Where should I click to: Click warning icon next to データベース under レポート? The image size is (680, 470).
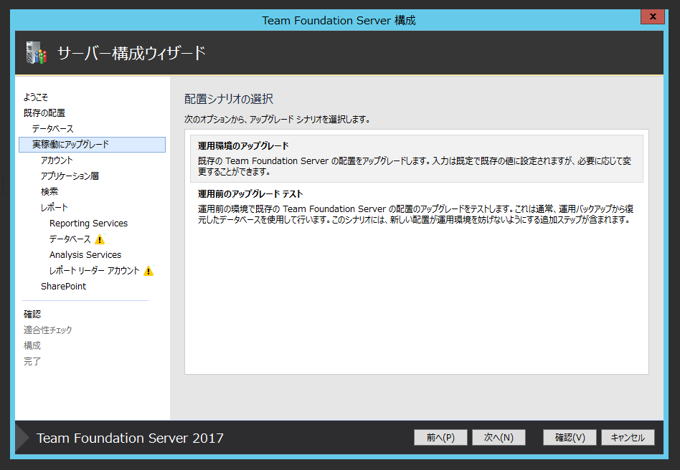tap(100, 239)
